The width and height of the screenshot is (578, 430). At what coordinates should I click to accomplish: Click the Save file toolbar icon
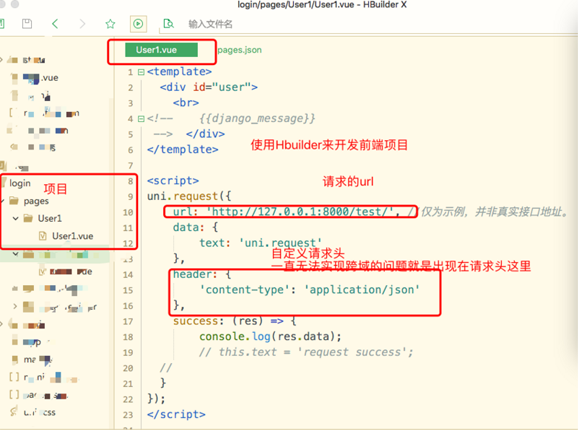(27, 24)
